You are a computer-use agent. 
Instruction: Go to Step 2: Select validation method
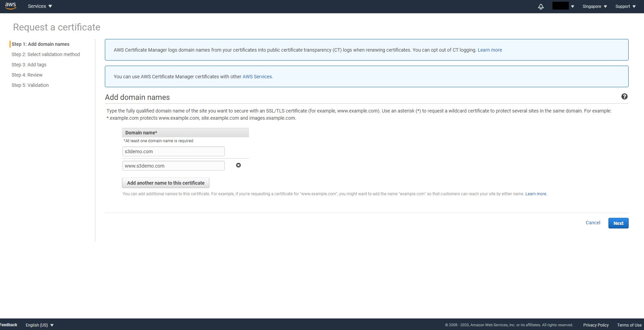tap(46, 54)
